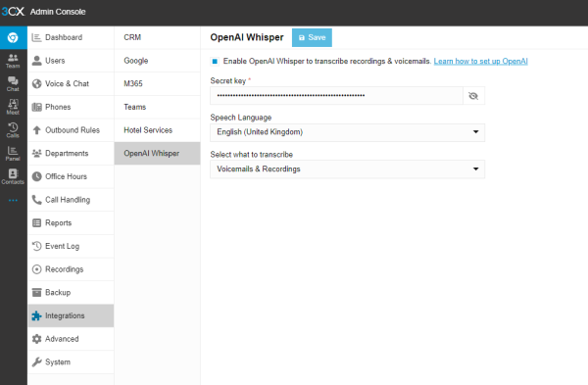The width and height of the screenshot is (588, 385).
Task: Click the three-dots more icon in sidebar
Action: click(x=13, y=200)
